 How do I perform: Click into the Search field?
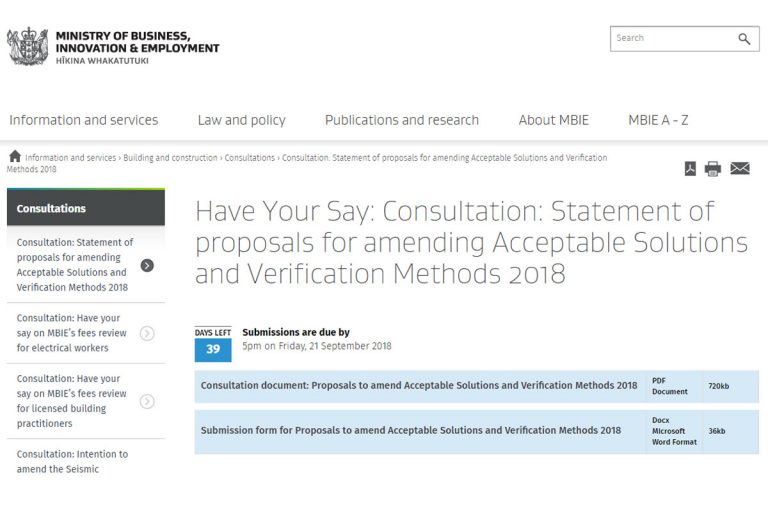tap(670, 39)
